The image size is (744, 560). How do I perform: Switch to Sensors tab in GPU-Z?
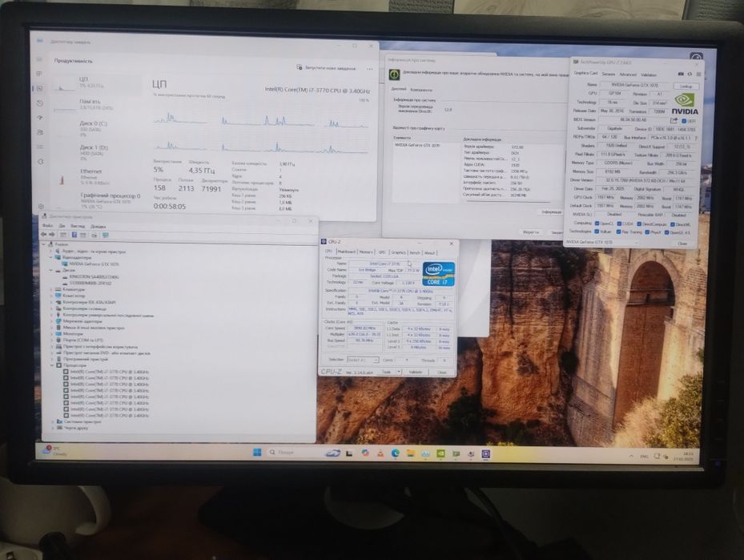(x=609, y=74)
